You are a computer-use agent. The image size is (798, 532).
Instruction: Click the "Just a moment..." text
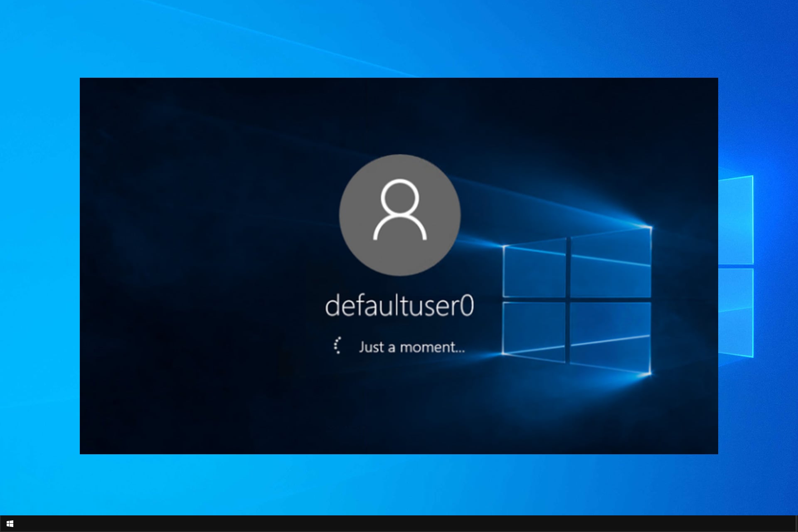coord(411,347)
